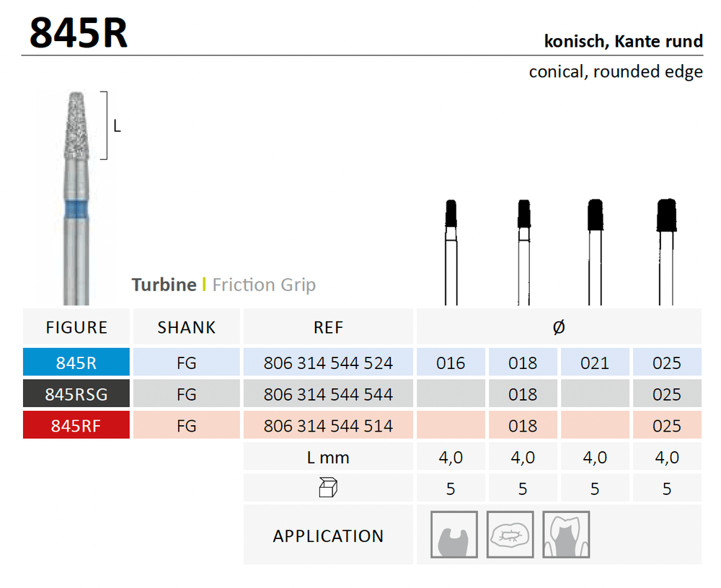Click the thinnest bur silhouette drawing
This screenshot has height=588, width=721.
451,252
